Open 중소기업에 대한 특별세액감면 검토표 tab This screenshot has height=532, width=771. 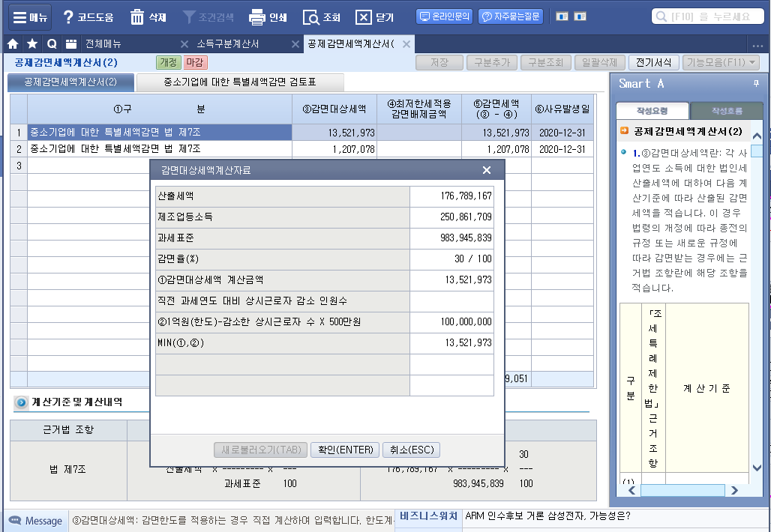[x=240, y=82]
